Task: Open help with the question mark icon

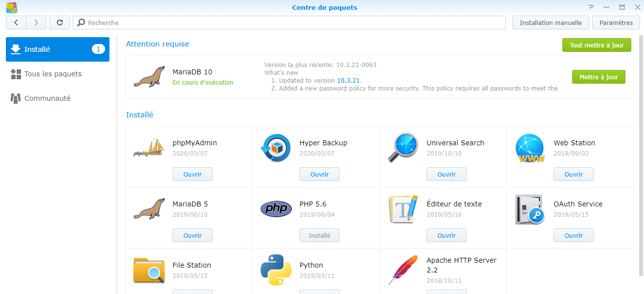Action: click(591, 7)
